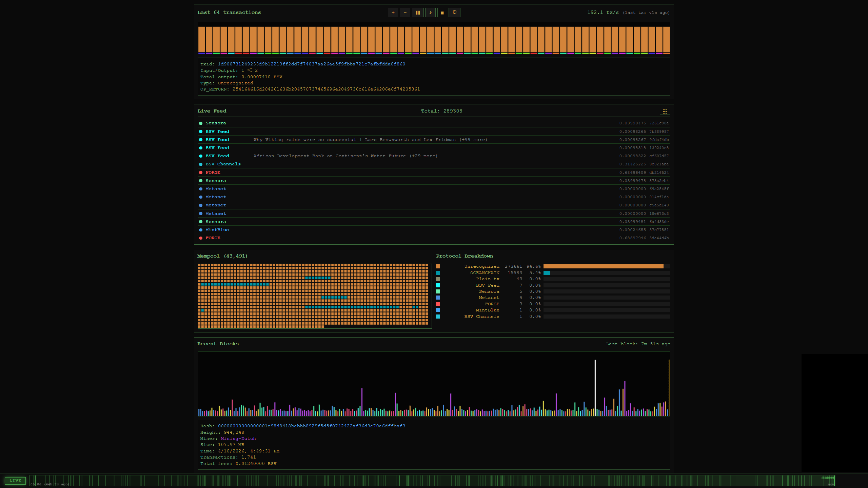This screenshot has height=488, width=868.
Task: Click the Size: 107.97 MB value
Action: [x=231, y=445]
